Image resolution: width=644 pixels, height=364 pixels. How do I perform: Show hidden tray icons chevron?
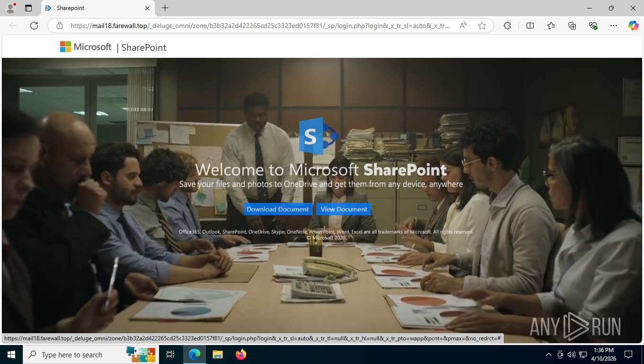click(x=549, y=355)
